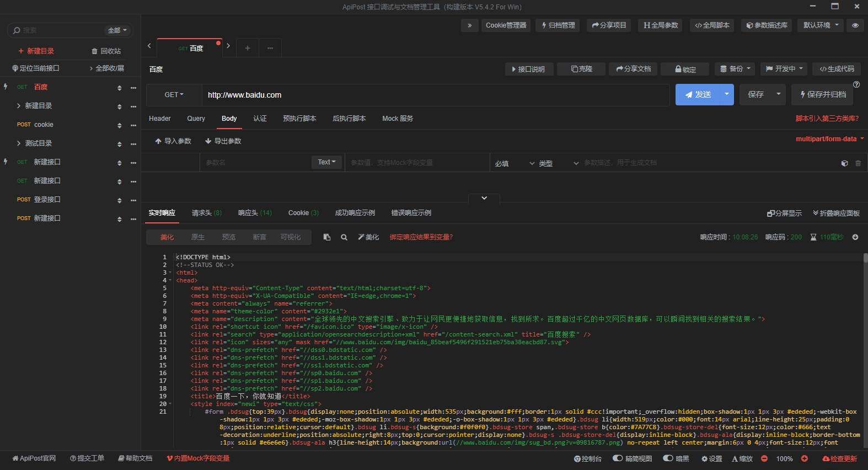868x470 pixels.
Task: Open 归档管理 archive management
Action: tap(558, 25)
